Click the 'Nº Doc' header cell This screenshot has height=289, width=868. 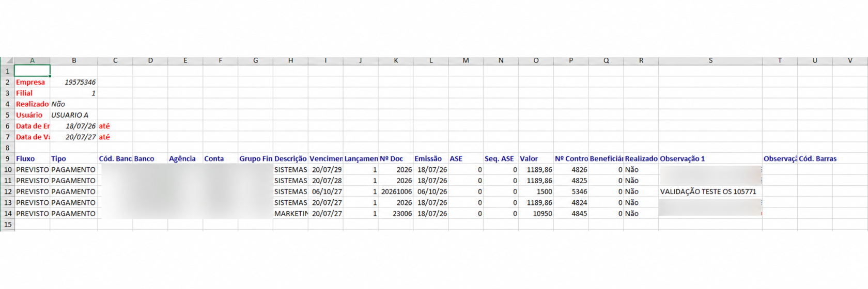click(396, 158)
